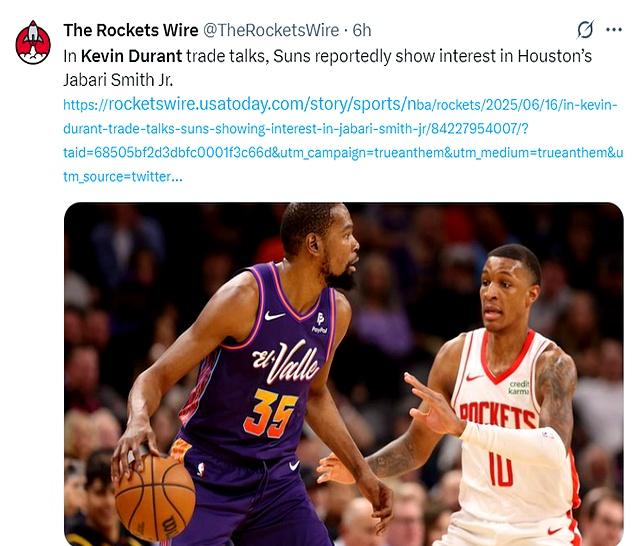Click The Rockets Wire rocket avatar
Viewport: 640px width, 546px height.
[33, 42]
